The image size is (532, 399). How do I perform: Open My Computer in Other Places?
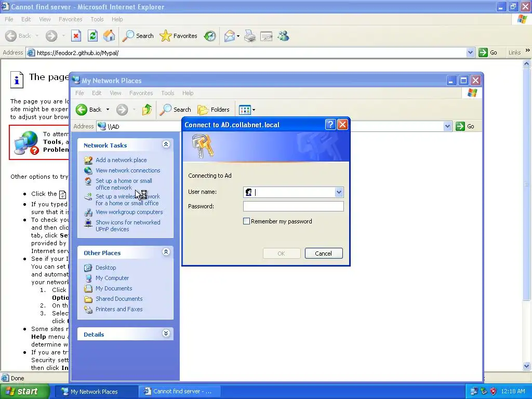[x=112, y=278]
